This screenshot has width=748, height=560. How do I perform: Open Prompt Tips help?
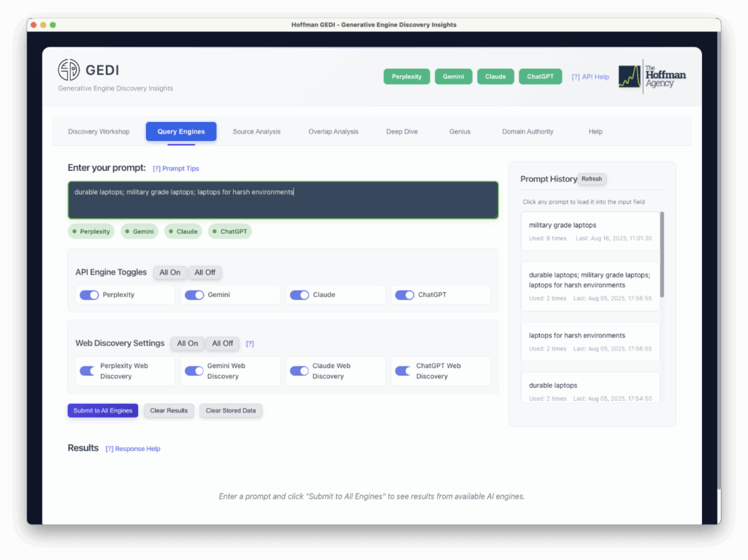175,168
